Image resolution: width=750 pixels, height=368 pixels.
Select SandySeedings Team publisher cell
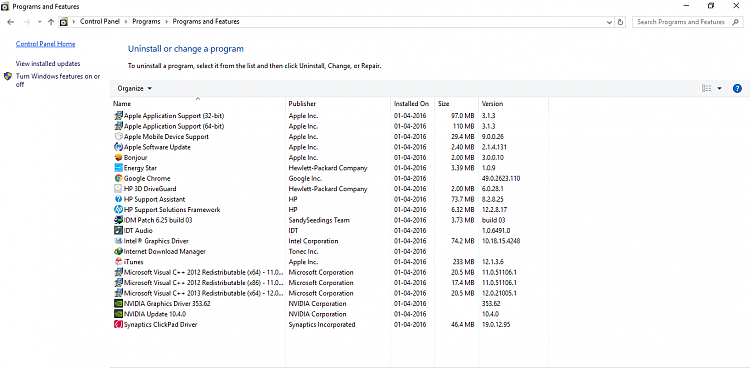[x=319, y=220]
